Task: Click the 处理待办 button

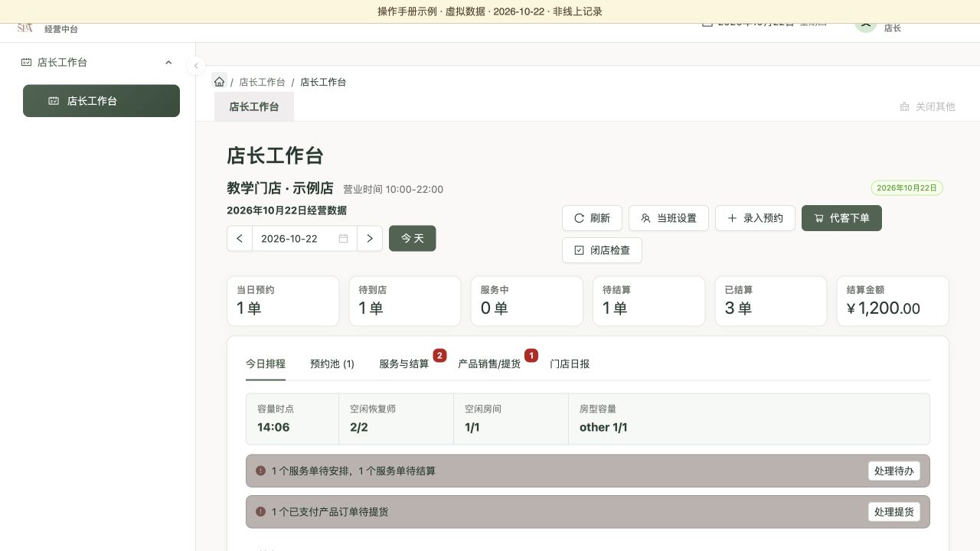Action: pyautogui.click(x=894, y=471)
